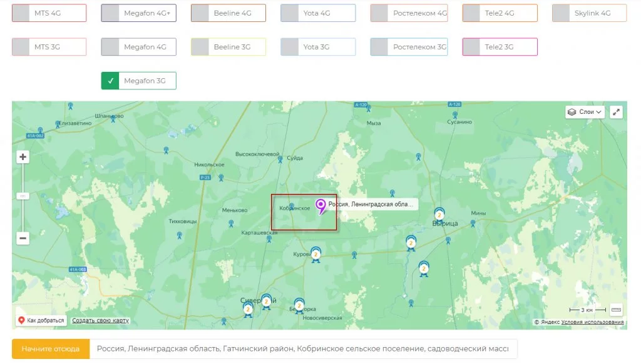Enable the MTS 4G coverage checkbox
The width and height of the screenshot is (641, 364).
(21, 13)
